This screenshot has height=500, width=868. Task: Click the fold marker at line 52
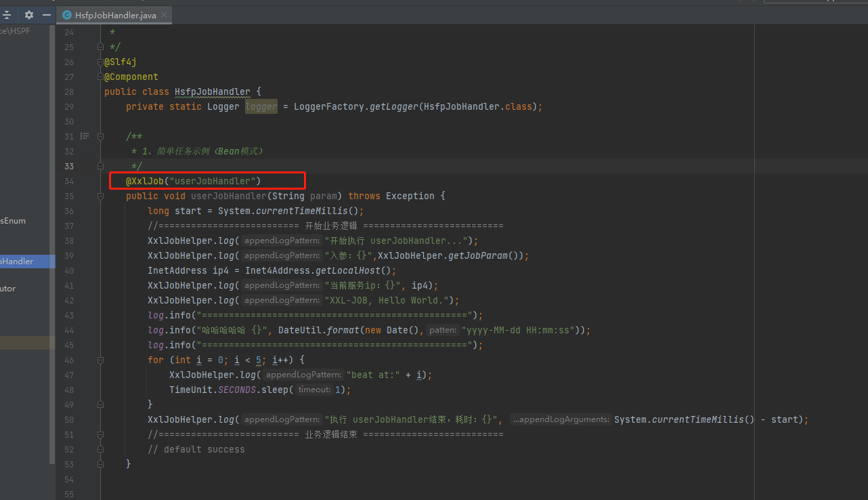click(100, 449)
